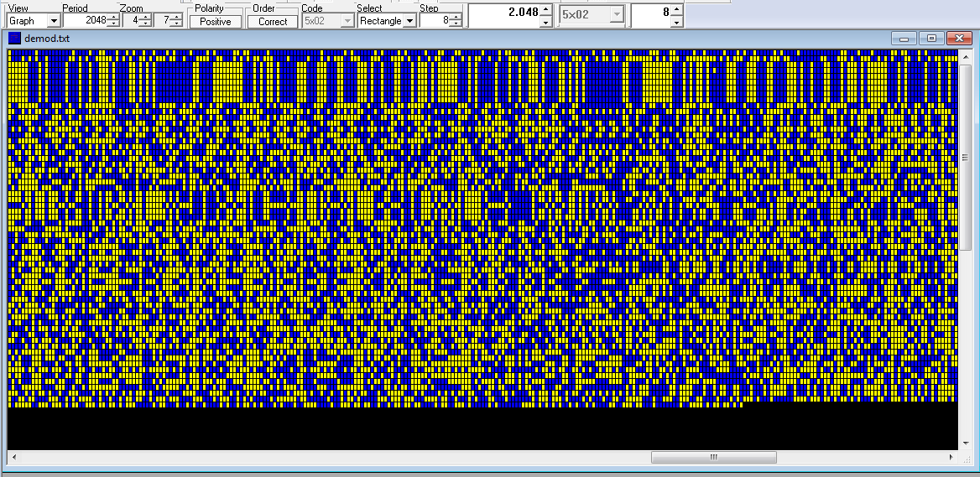The height and width of the screenshot is (477, 980).
Task: Increase the large 8 value with up arrow
Action: [676, 9]
